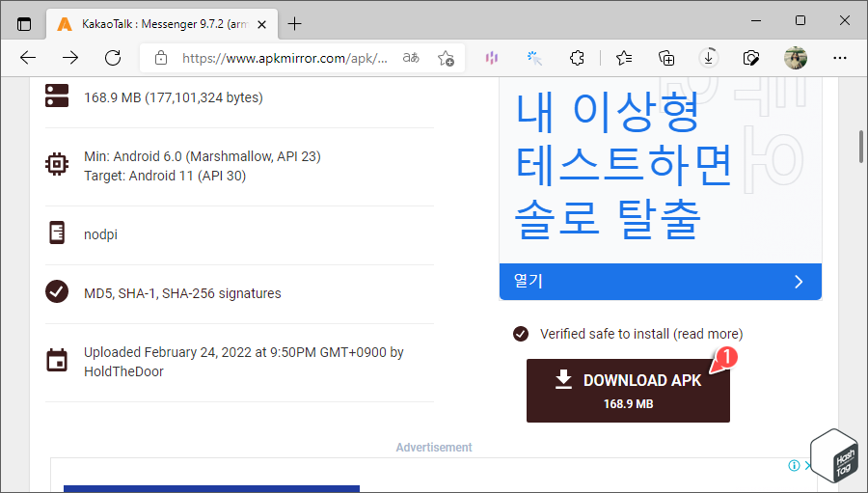
Task: Minimize the browser window
Action: pyautogui.click(x=756, y=20)
